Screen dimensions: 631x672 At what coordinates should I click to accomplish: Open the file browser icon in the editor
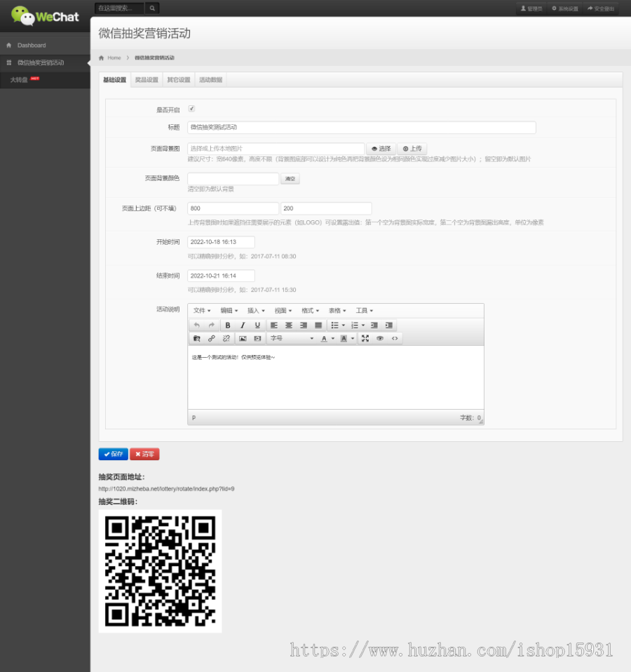(x=196, y=338)
